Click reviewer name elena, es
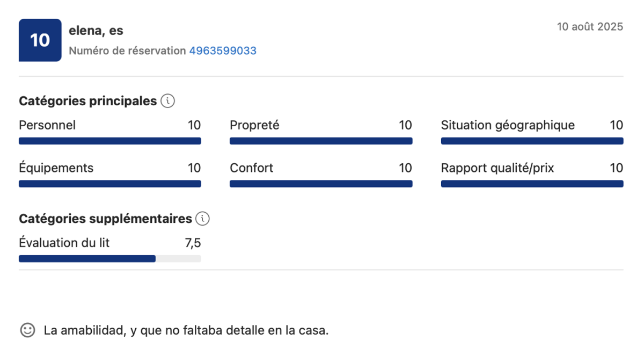644x347 pixels. 96,31
